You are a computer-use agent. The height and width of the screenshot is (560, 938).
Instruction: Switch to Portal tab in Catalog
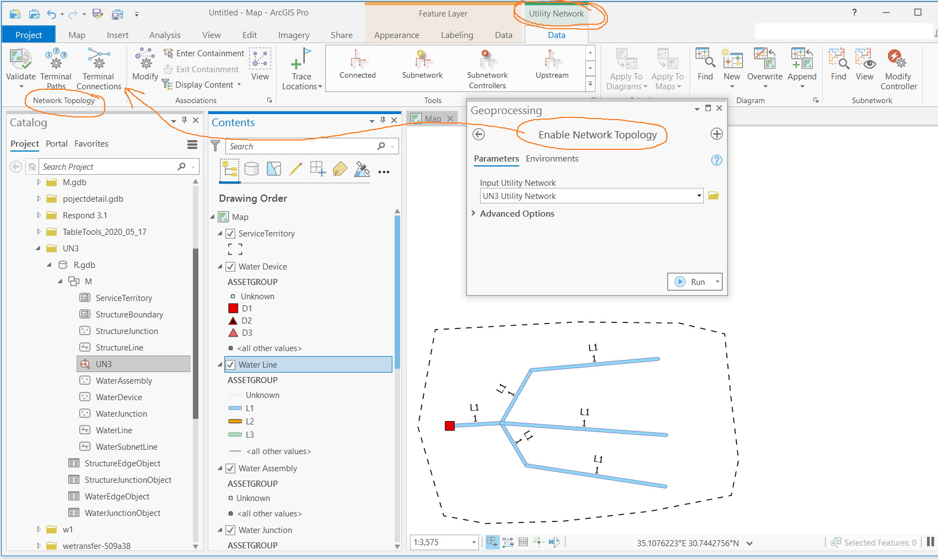coord(57,144)
